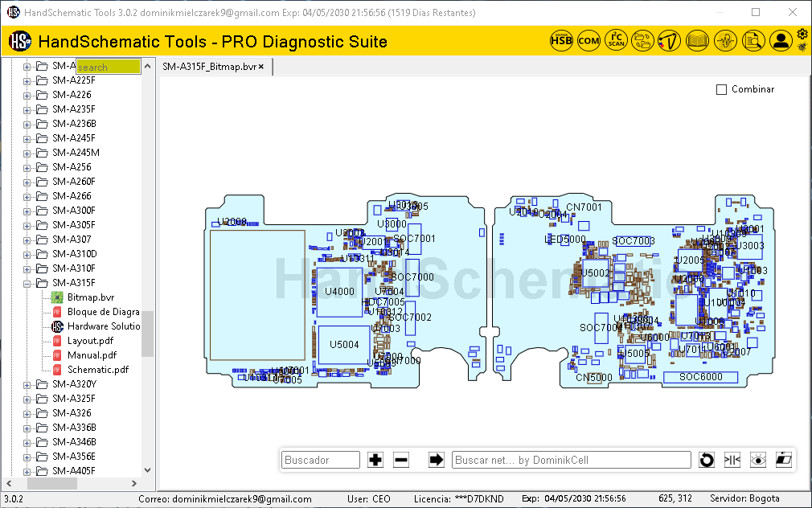Viewport: 812px width, 508px height.
Task: Open the document search icon
Action: 753,40
